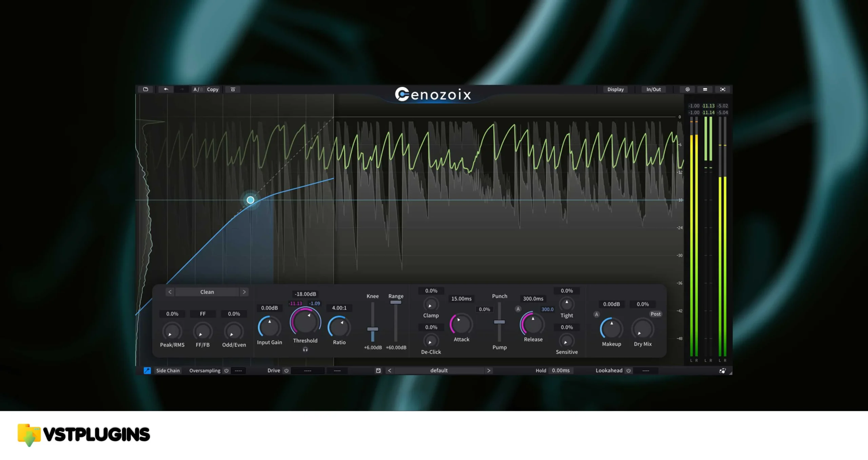Click the Sensitive knob
Screen dimensions: 868x460
567,341
